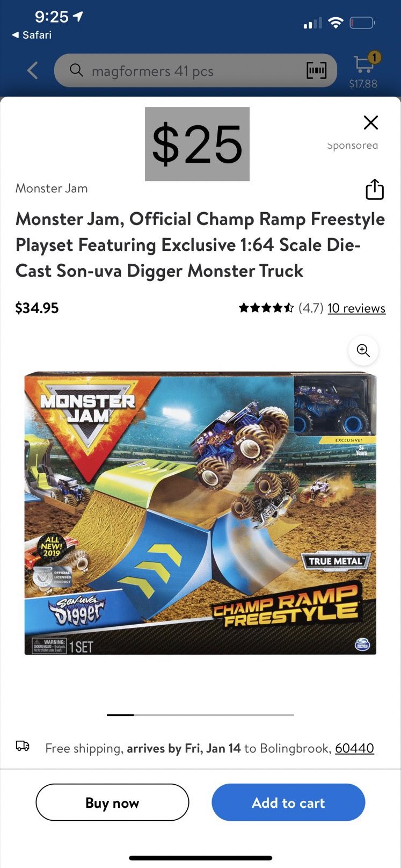Tap the image carousel progress indicator
401x868 pixels.
(200, 715)
